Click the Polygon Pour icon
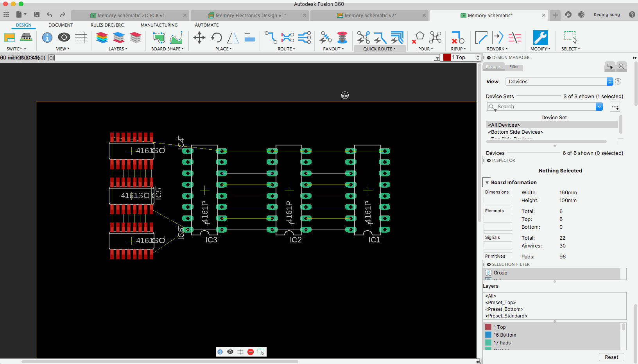The width and height of the screenshot is (638, 364). 419,37
